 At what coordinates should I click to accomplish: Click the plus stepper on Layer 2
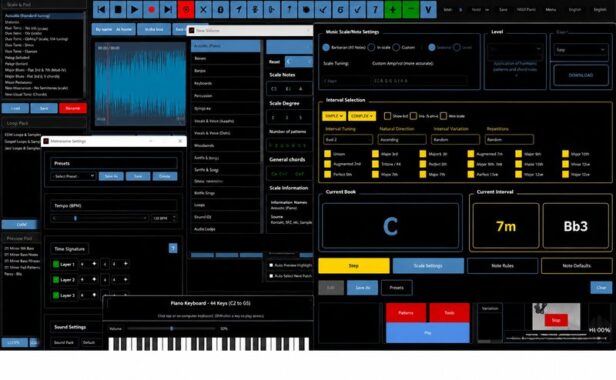(x=94, y=279)
